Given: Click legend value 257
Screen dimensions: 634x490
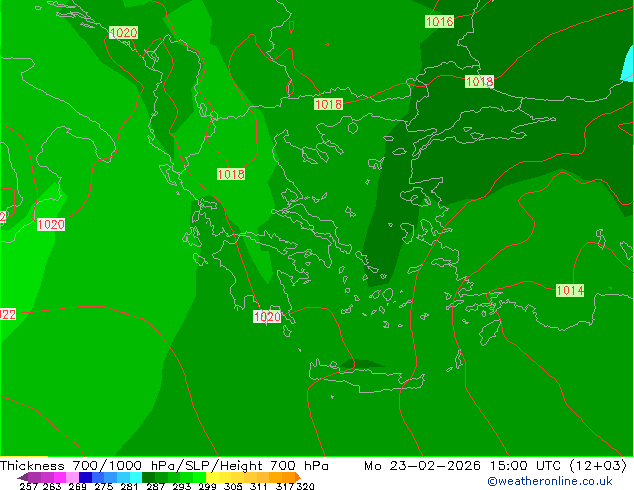Looking at the screenshot, I should 28,486.
